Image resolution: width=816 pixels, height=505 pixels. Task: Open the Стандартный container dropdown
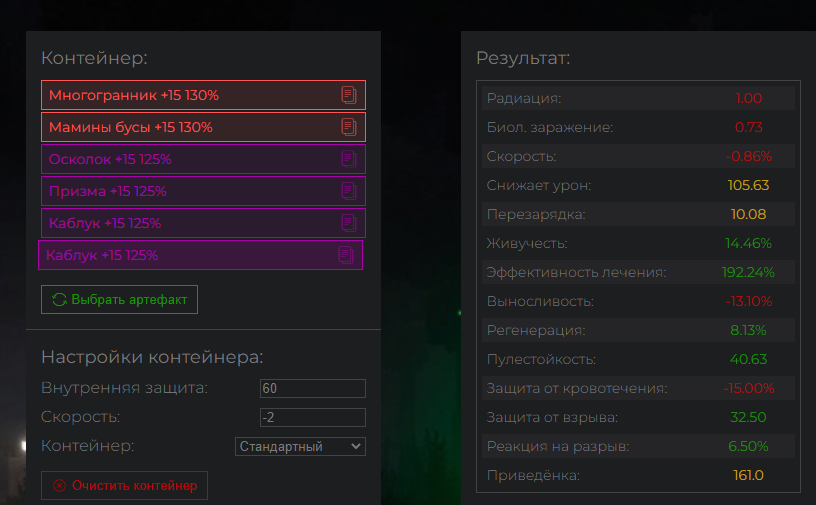[x=300, y=446]
